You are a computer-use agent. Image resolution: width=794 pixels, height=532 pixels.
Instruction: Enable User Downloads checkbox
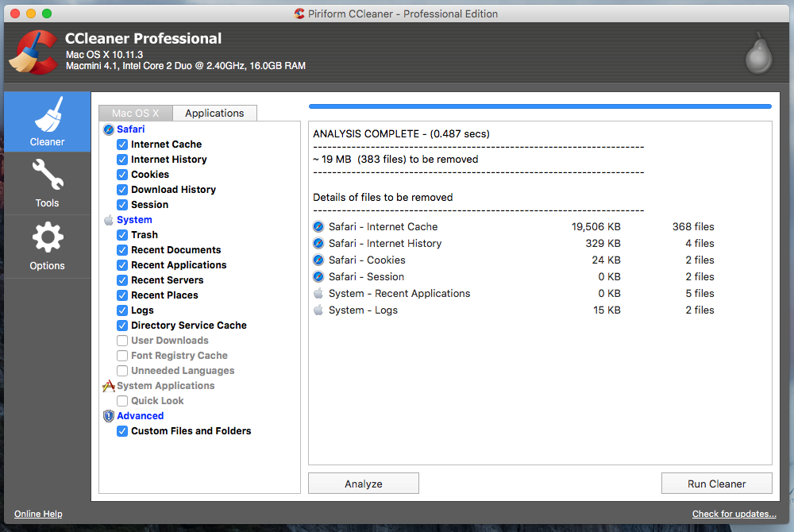pos(122,341)
